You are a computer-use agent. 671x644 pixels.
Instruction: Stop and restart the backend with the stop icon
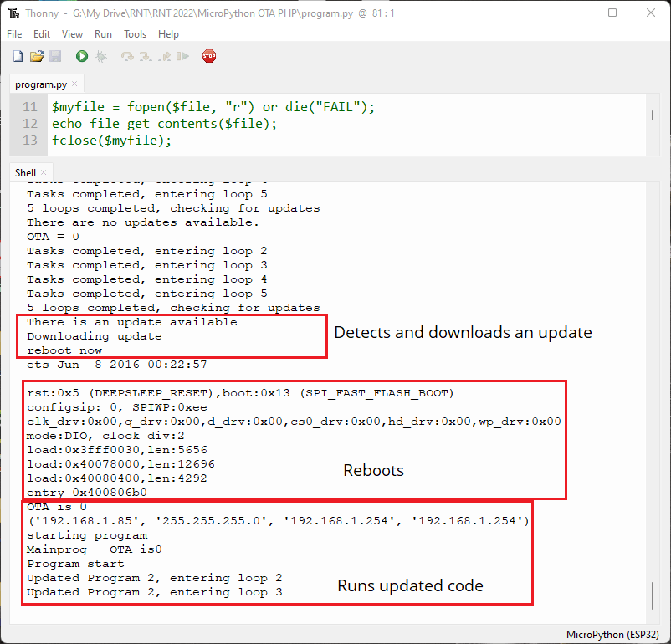(x=207, y=56)
